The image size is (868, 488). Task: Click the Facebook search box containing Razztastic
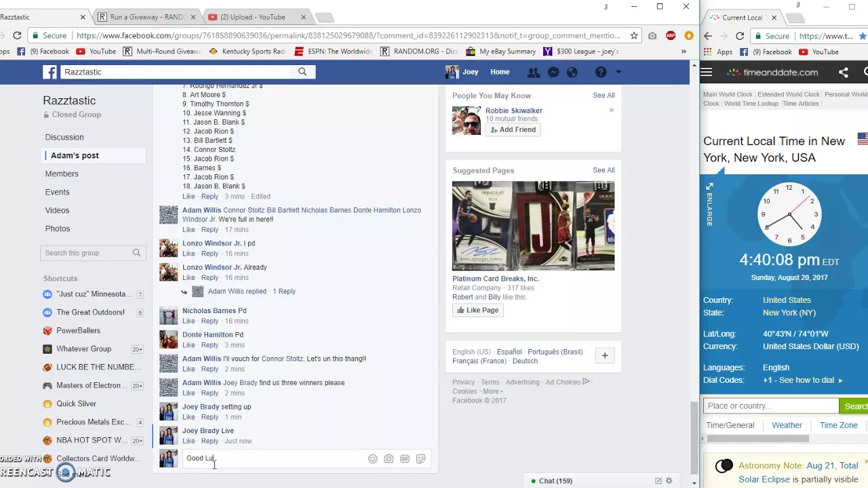176,72
